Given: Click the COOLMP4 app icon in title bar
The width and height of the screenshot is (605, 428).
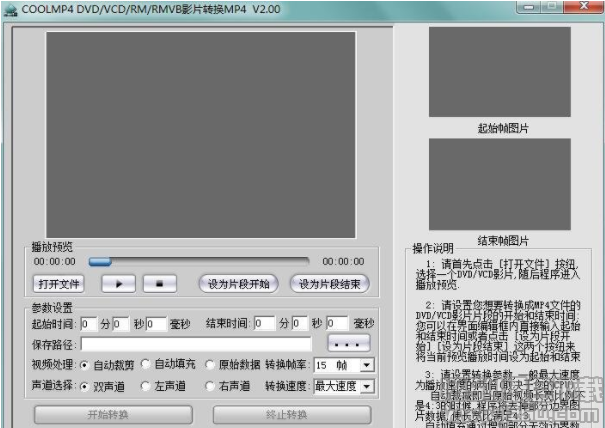Looking at the screenshot, I should pos(10,10).
